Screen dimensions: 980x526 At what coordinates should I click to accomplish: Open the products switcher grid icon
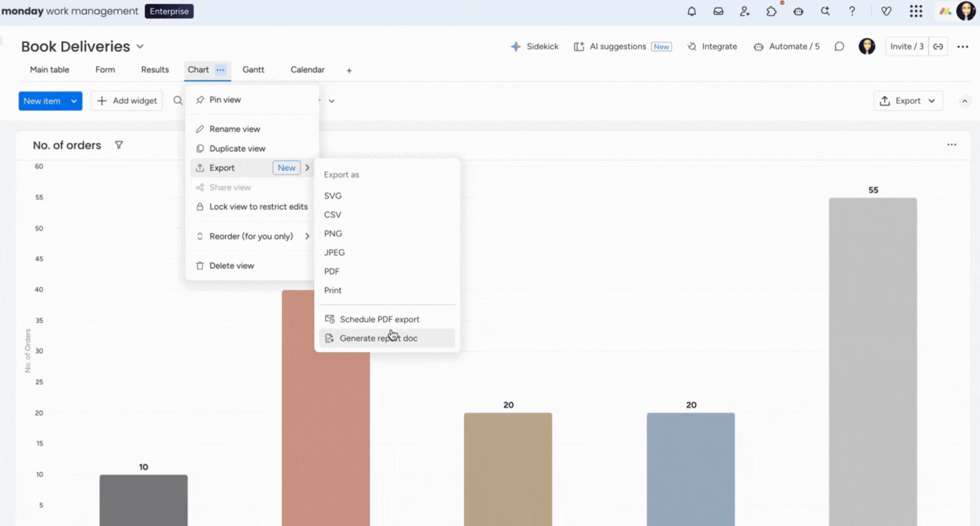point(916,11)
